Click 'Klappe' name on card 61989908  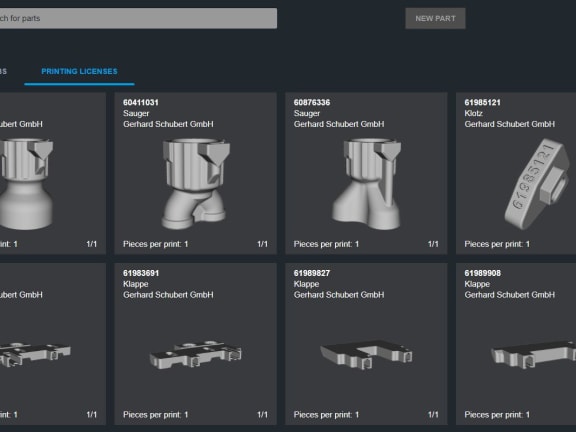477,284
